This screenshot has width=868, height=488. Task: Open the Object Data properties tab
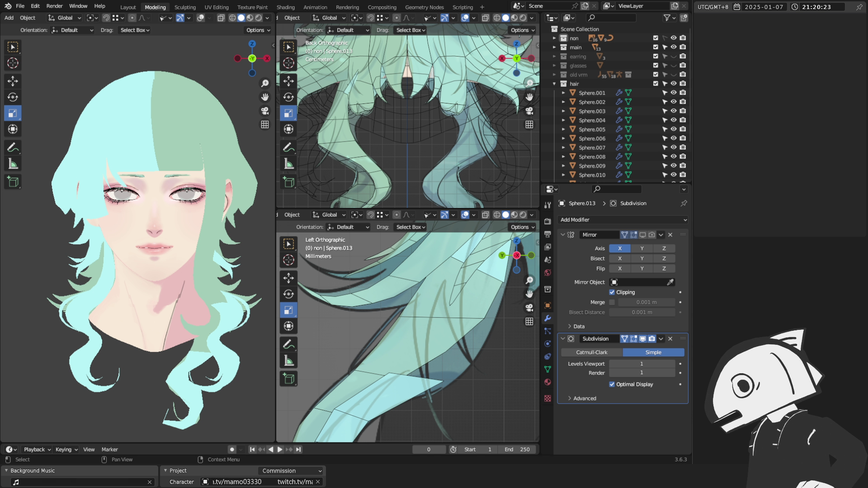[x=547, y=369]
